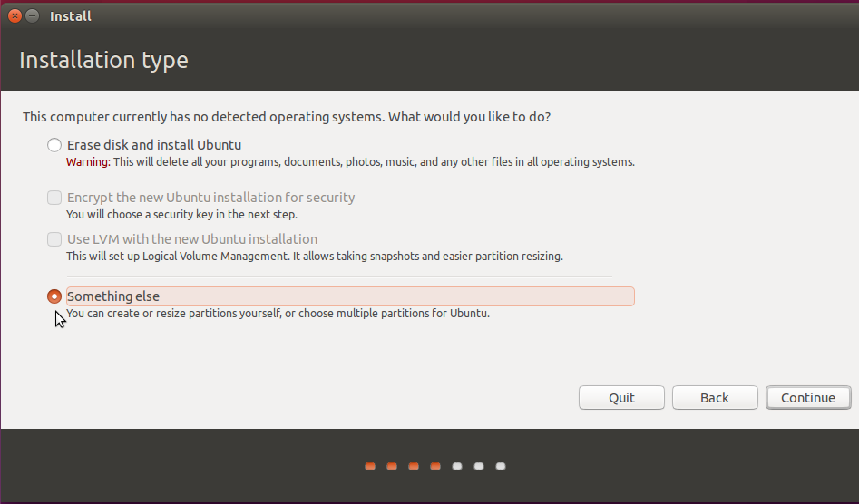Click the first white progress dot
Screen dimensions: 859x504
pos(457,466)
